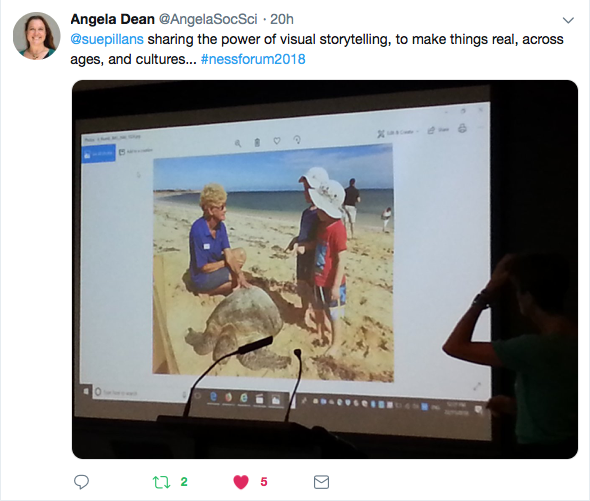Click the trash delete icon in Photos toolbar
The width and height of the screenshot is (590, 501).
click(x=257, y=142)
